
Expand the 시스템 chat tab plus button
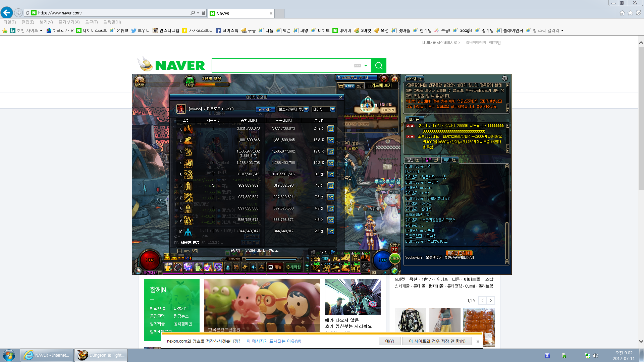421,78
